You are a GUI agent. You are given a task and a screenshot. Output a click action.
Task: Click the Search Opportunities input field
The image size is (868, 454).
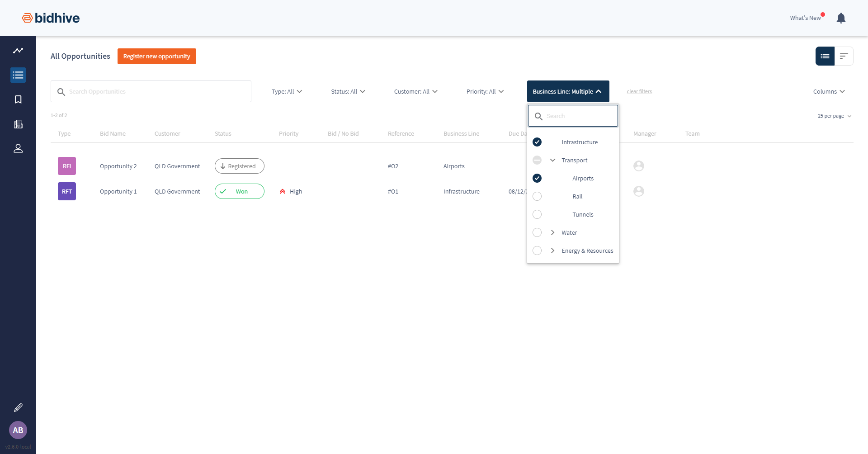pos(151,91)
